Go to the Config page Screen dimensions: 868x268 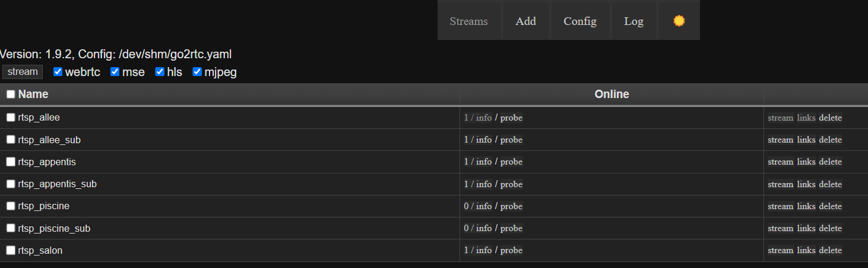pos(579,21)
